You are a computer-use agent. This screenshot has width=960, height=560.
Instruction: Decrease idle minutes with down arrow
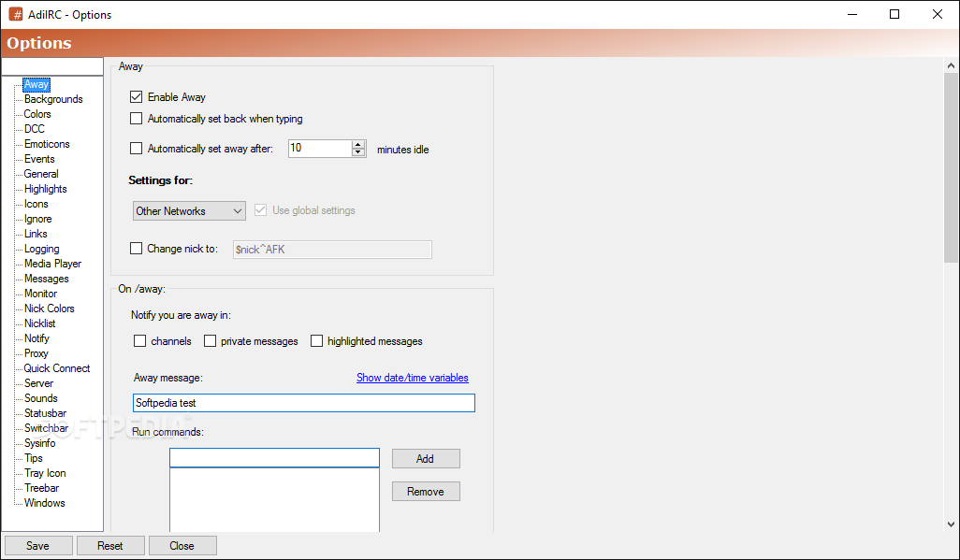[x=358, y=151]
